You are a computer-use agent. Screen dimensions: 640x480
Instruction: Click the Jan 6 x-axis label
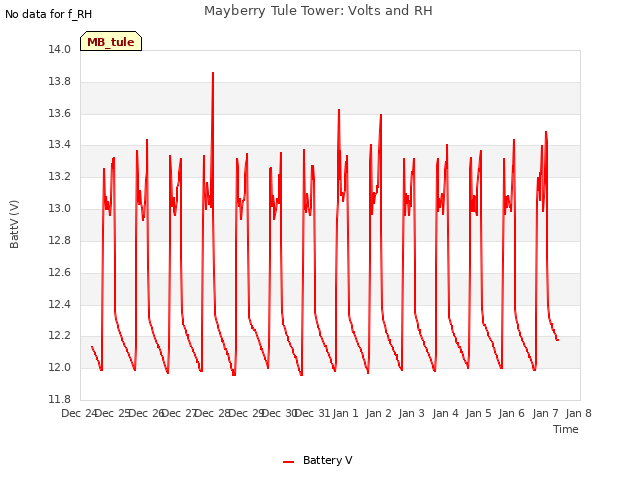pos(512,413)
